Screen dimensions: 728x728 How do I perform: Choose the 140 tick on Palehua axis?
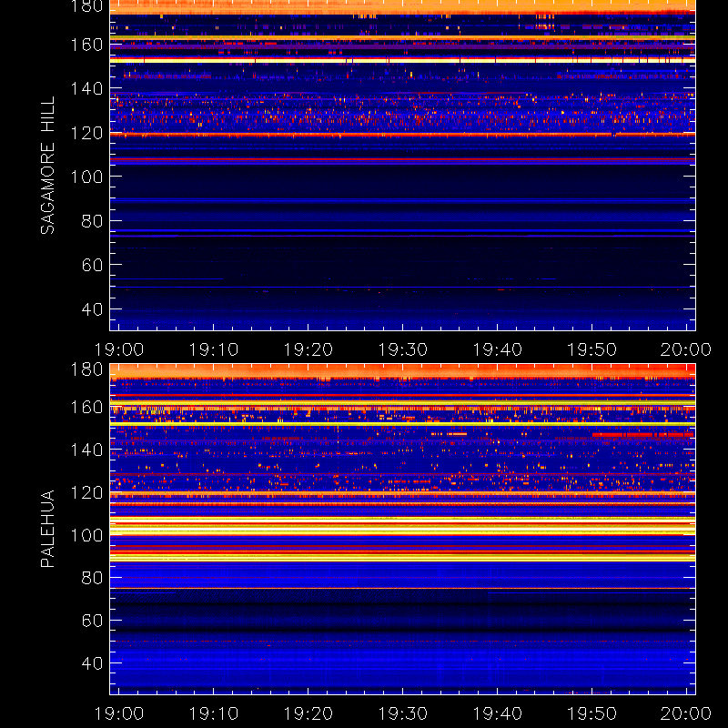pyautogui.click(x=86, y=450)
